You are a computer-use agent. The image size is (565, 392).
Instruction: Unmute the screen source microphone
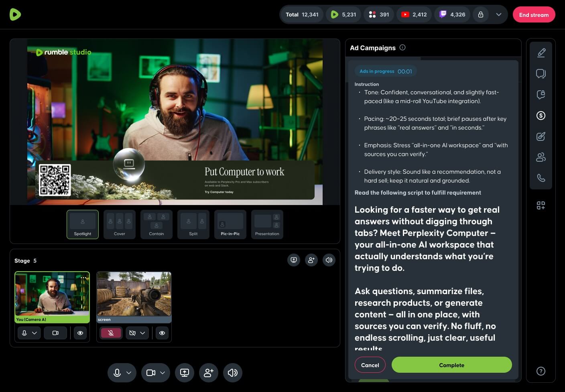(111, 333)
